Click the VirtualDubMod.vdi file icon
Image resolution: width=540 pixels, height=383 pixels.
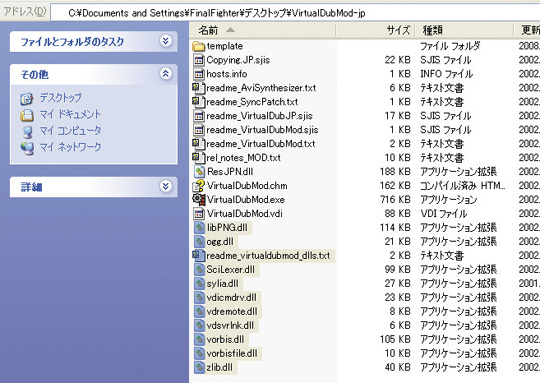(199, 214)
